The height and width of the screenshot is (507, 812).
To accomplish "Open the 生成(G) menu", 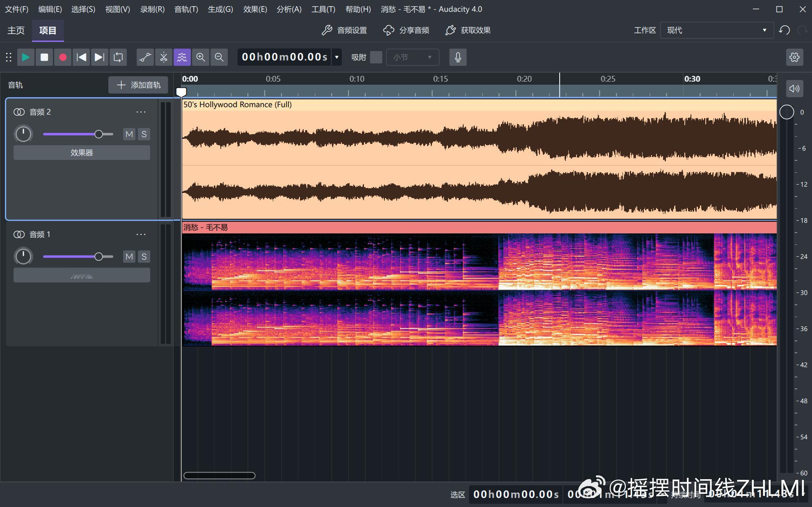I will click(220, 9).
